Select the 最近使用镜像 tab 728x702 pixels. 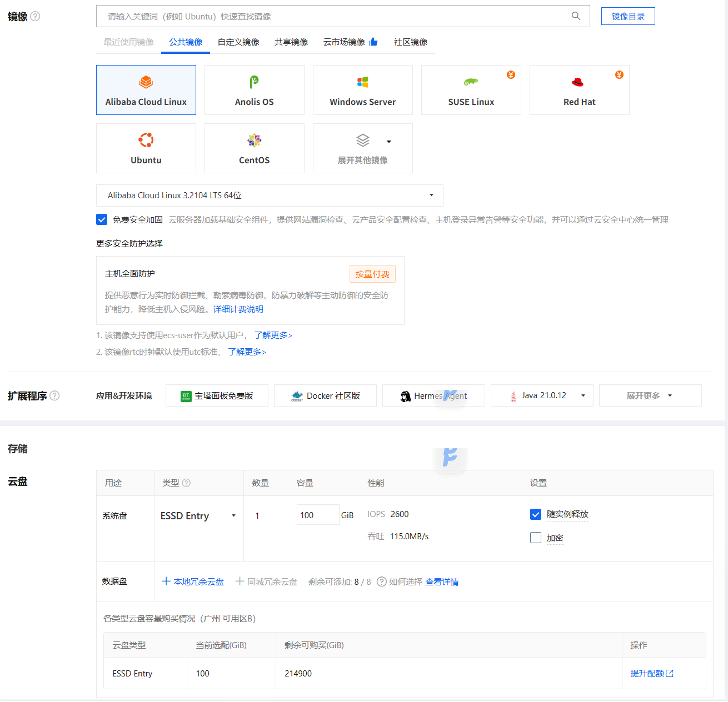[x=129, y=42]
